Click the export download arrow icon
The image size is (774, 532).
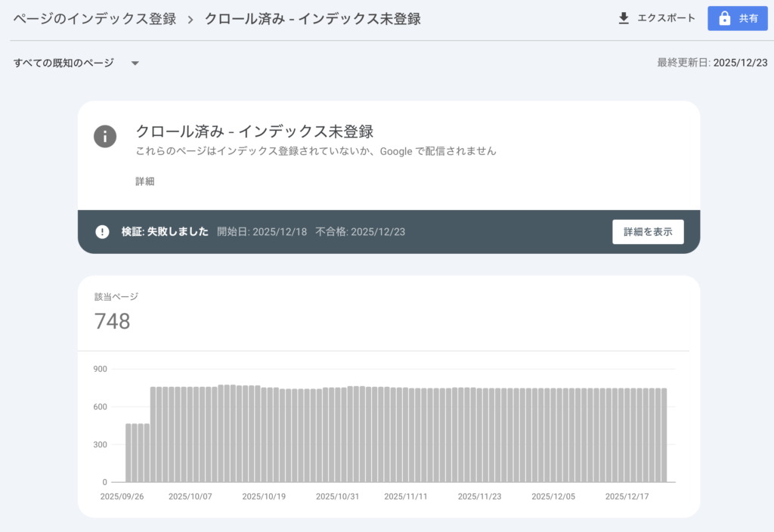[x=624, y=19]
